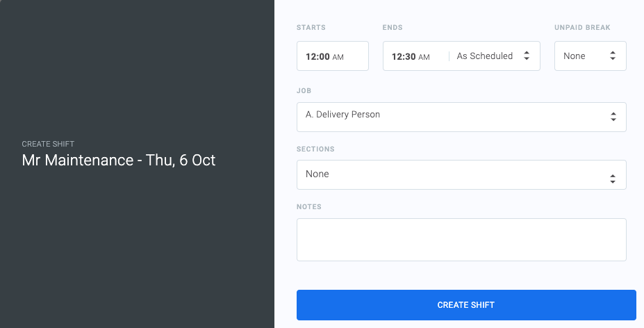
Task: Click the Starts time field showing 12:00
Action: click(x=318, y=56)
